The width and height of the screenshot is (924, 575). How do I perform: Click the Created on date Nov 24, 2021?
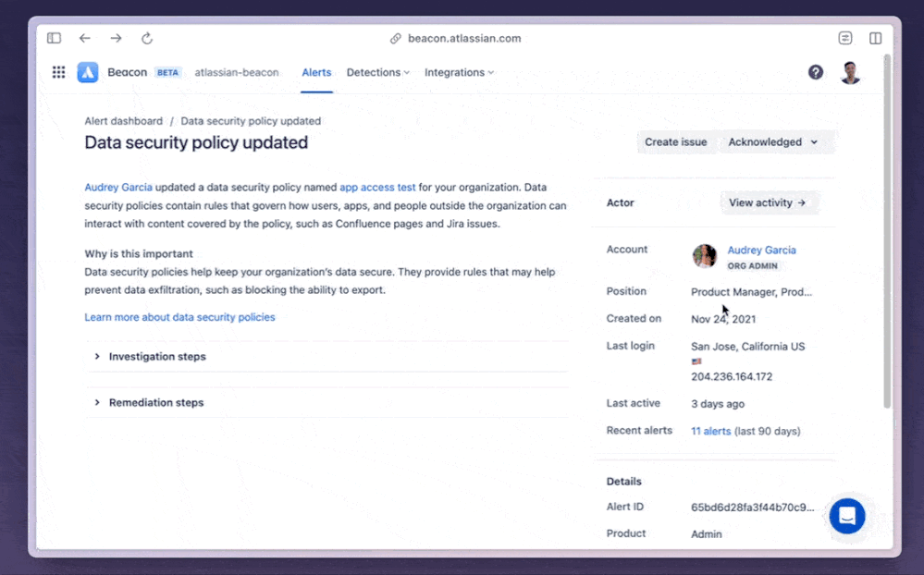pyautogui.click(x=723, y=319)
